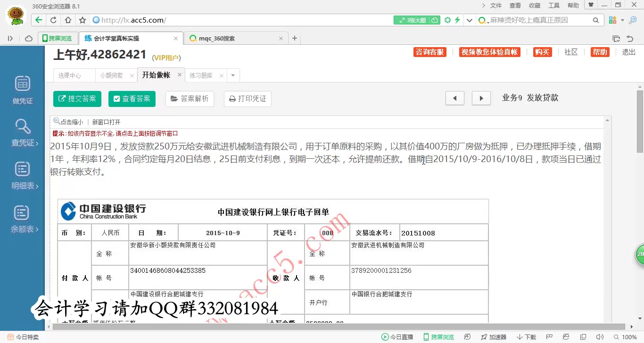
Task: Click the 退出 logout link
Action: [628, 53]
